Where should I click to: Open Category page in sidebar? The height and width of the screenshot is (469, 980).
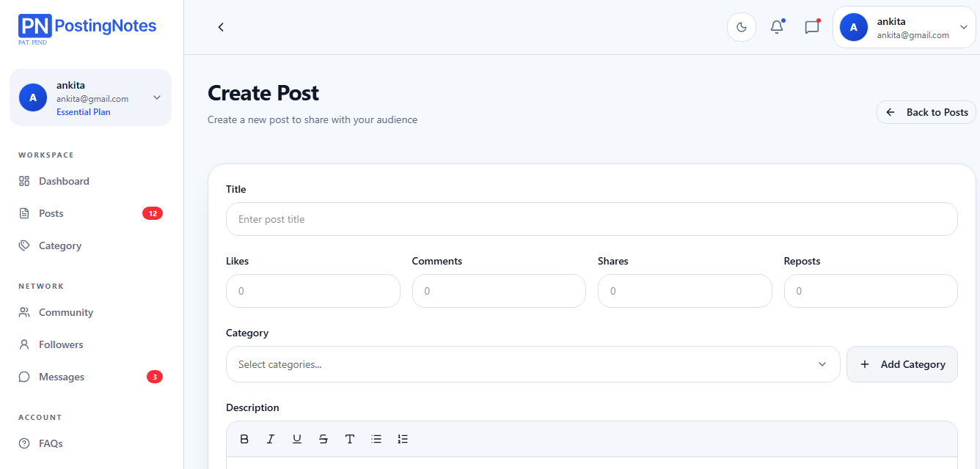[x=92, y=245]
